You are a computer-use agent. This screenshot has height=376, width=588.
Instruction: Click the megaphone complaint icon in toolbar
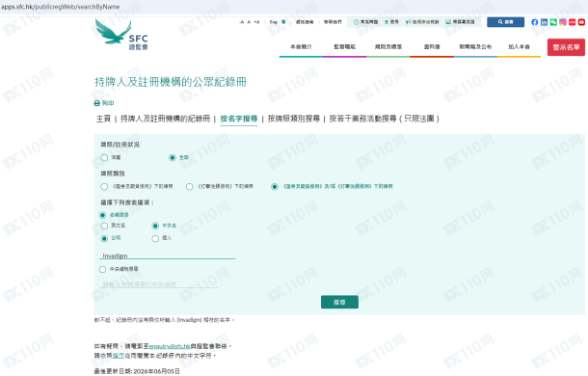click(x=408, y=22)
